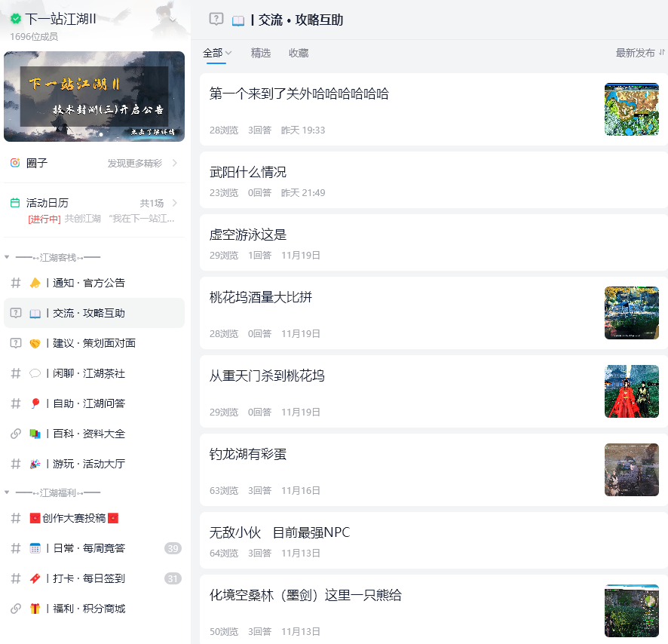This screenshot has width=668, height=644.
Task: Switch to the 收藏 tab
Action: pyautogui.click(x=299, y=53)
